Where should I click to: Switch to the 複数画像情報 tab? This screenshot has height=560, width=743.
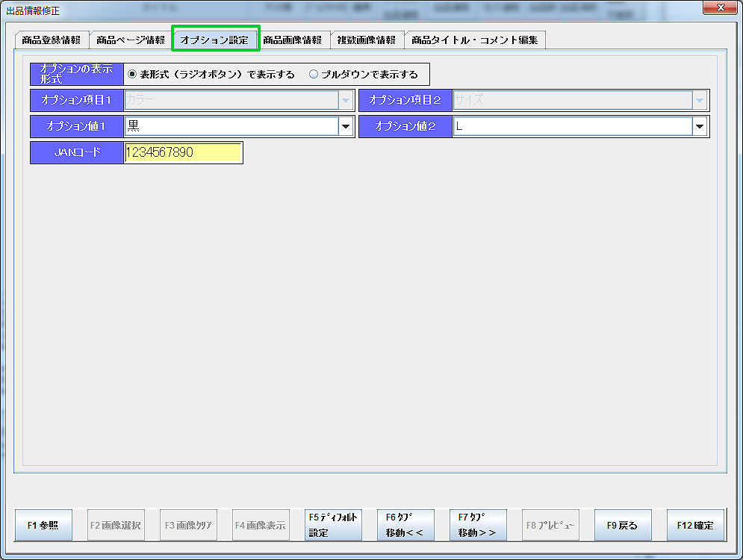pyautogui.click(x=367, y=40)
